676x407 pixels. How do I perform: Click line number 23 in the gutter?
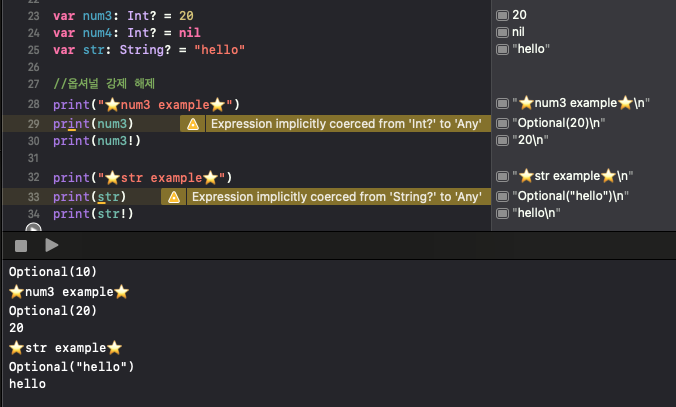pyautogui.click(x=34, y=16)
